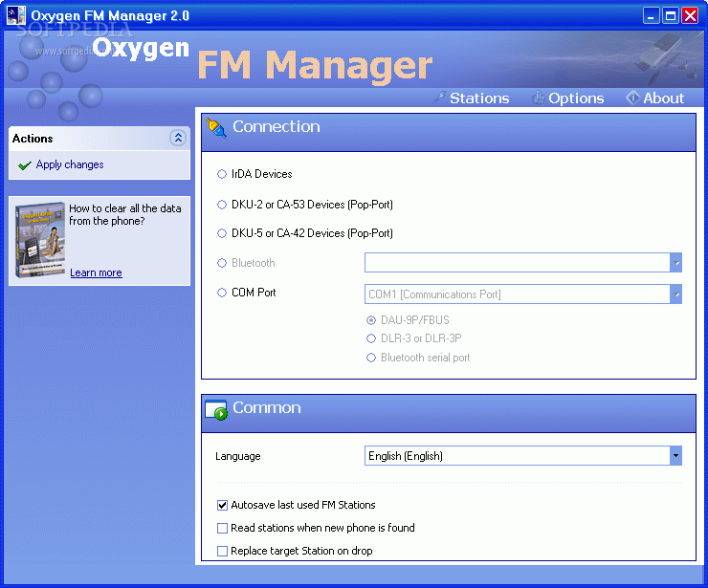Click the green checkmark beside Apply changes
This screenshot has height=588, width=708.
coord(25,165)
